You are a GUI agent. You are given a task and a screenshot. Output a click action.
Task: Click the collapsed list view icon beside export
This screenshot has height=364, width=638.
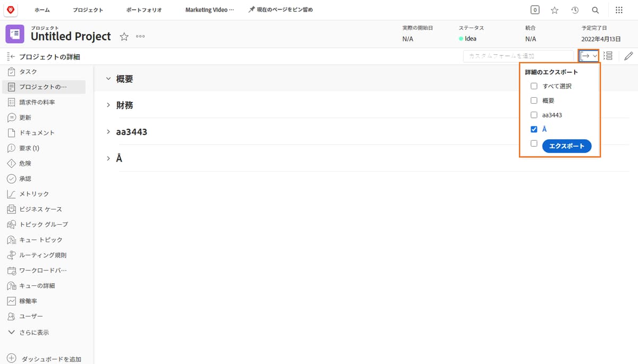(x=608, y=55)
